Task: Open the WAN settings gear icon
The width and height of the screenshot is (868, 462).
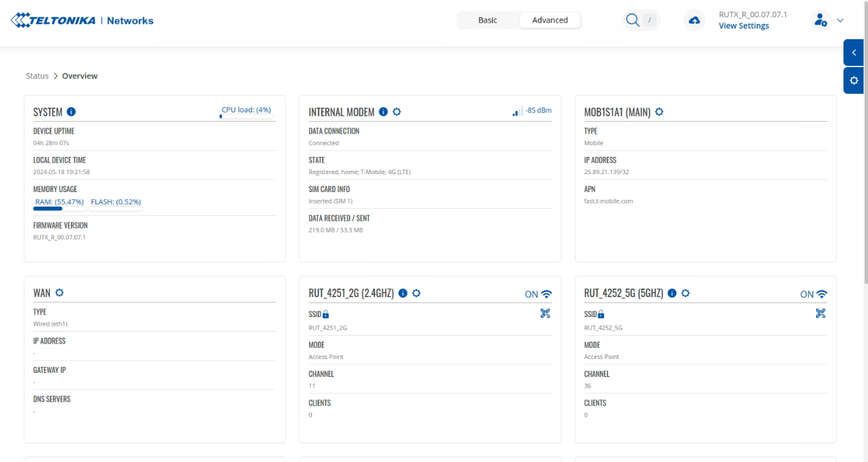Action: click(59, 292)
